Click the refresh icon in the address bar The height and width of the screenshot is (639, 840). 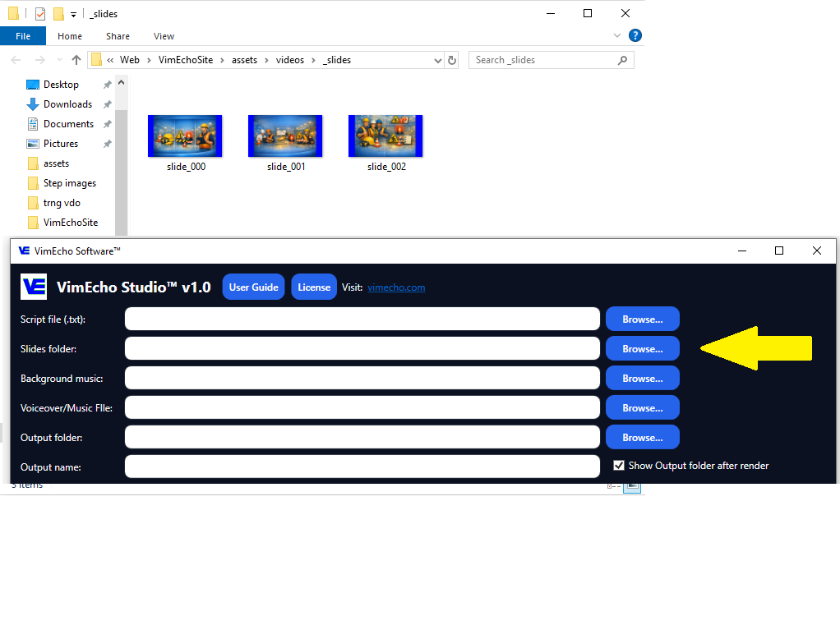click(451, 60)
